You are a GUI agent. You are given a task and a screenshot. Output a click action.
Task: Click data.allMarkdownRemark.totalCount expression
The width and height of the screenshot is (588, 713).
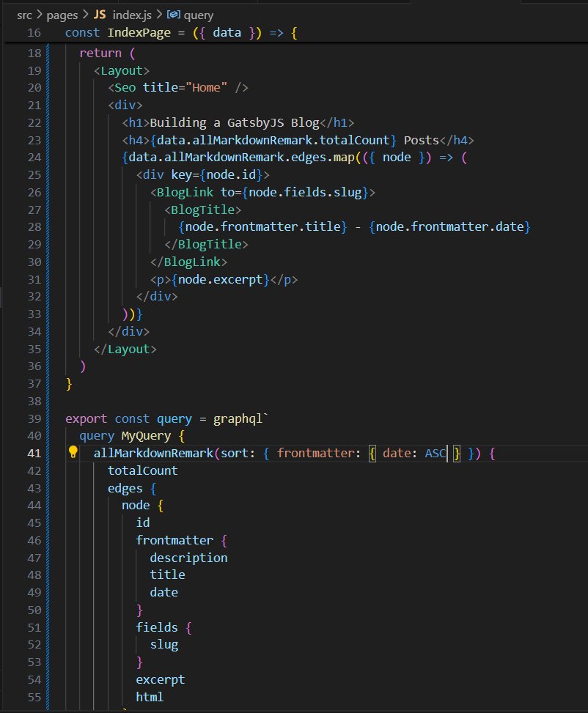click(x=273, y=140)
